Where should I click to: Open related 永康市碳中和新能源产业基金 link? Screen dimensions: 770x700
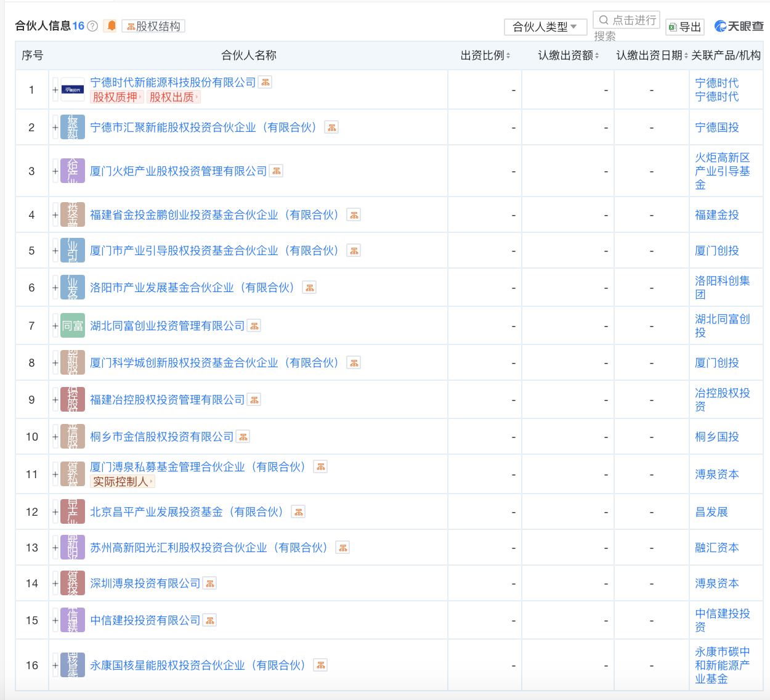coord(723,665)
